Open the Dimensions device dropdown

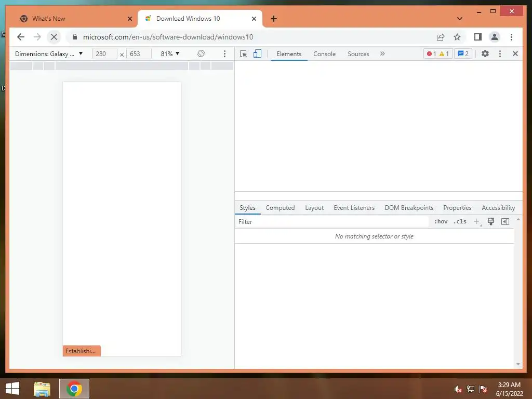click(49, 54)
